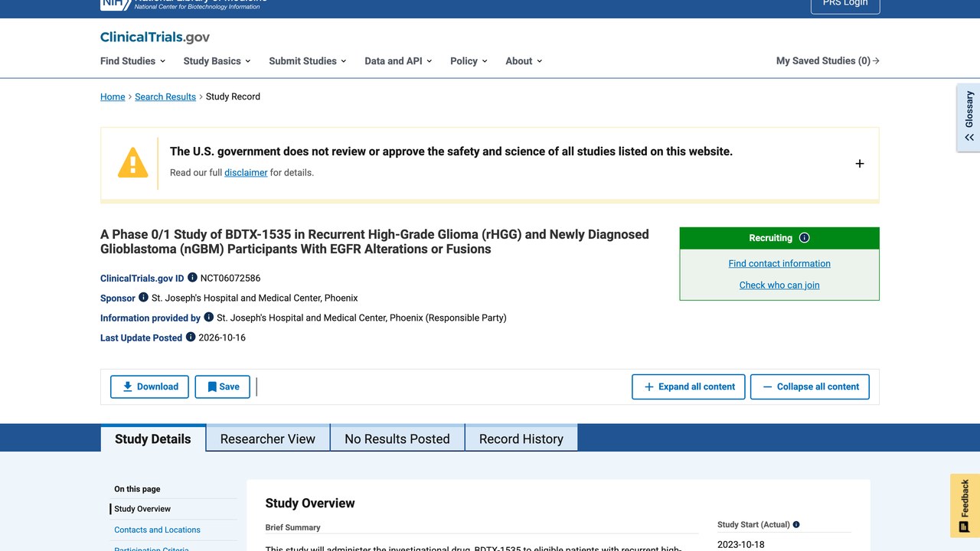Switch to the Researcher View tab
Image resolution: width=980 pixels, height=551 pixels.
[268, 439]
